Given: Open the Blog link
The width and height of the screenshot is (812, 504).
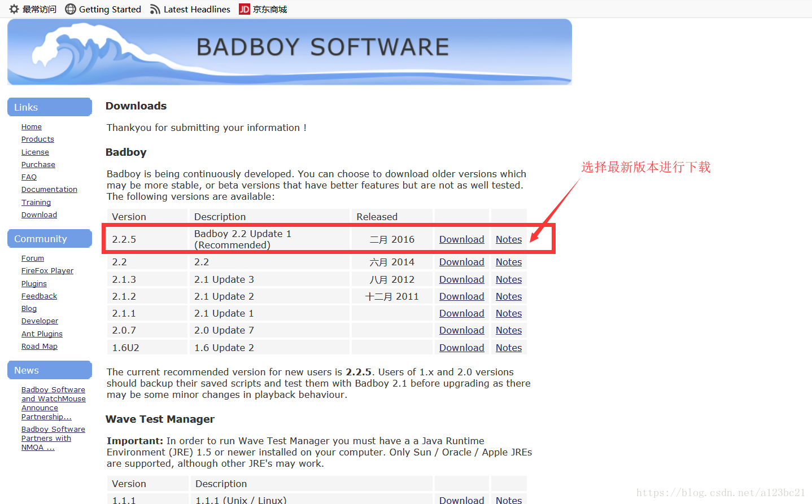Looking at the screenshot, I should point(29,309).
